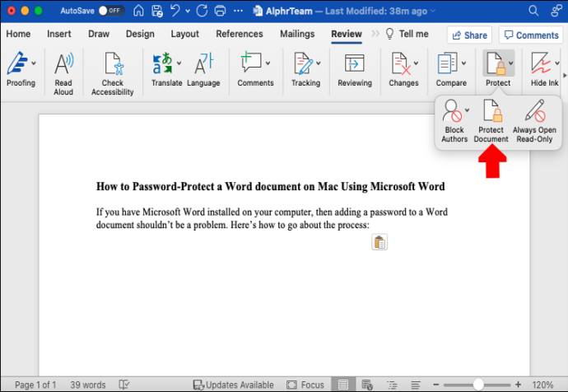The width and height of the screenshot is (568, 392).
Task: Expand the Comments dropdown arrow
Action: click(268, 63)
